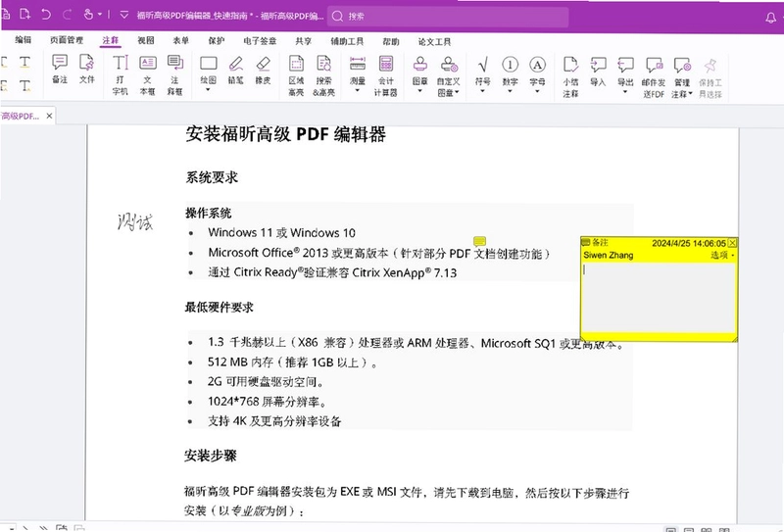The width and height of the screenshot is (784, 532).
Task: Open the 共享 tab
Action: point(303,41)
